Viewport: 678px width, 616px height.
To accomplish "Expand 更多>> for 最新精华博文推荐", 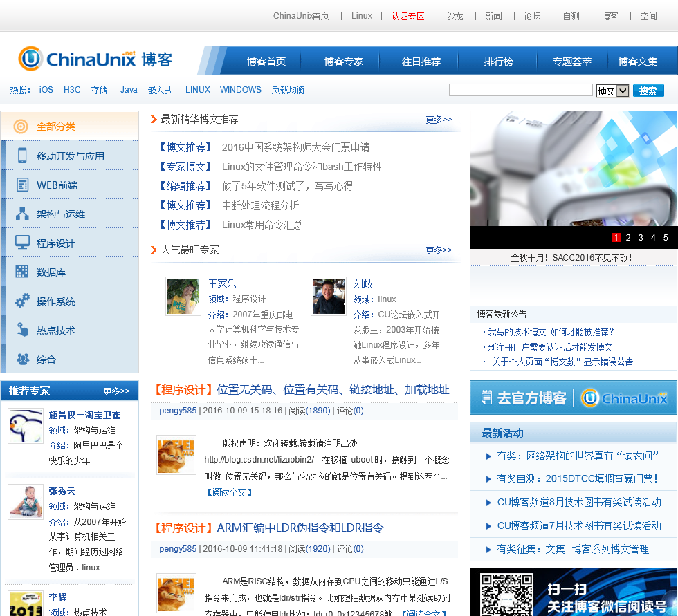I will click(439, 120).
